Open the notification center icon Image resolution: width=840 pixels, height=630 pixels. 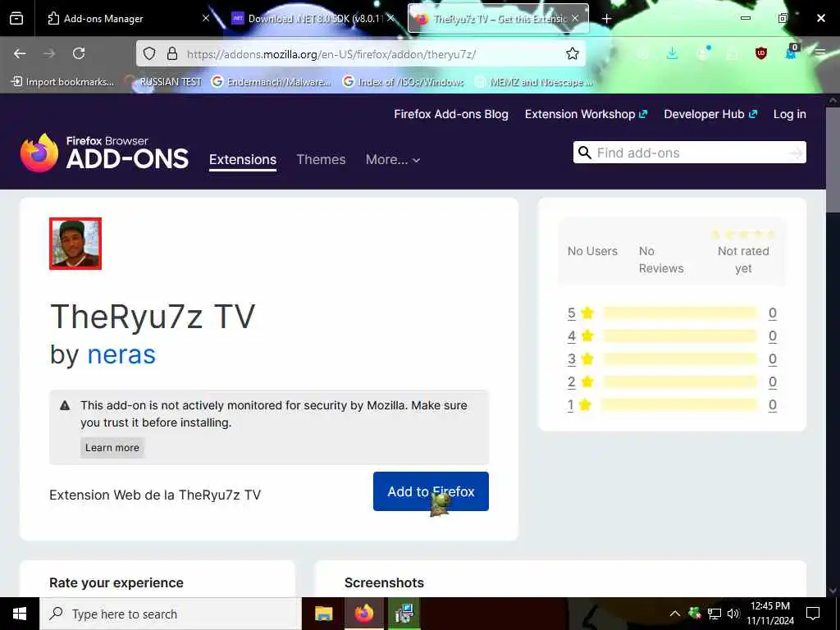pyautogui.click(x=813, y=614)
